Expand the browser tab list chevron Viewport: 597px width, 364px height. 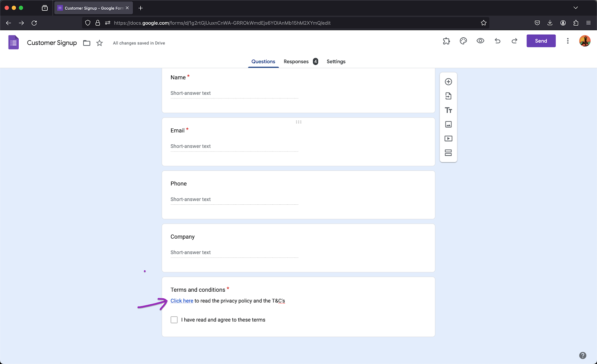pos(576,8)
